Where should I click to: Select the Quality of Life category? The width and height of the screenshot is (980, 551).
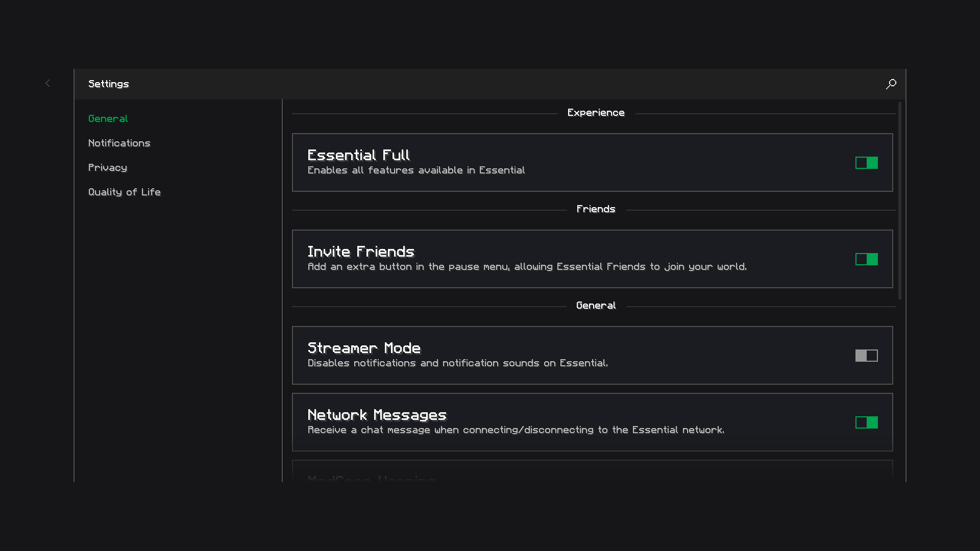[x=125, y=192]
